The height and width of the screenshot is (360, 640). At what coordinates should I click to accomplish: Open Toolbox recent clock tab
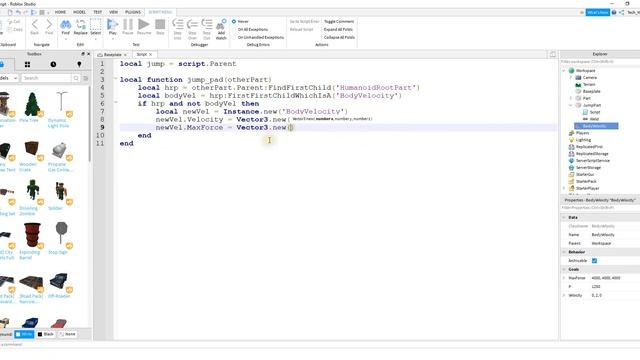pyautogui.click(x=53, y=64)
